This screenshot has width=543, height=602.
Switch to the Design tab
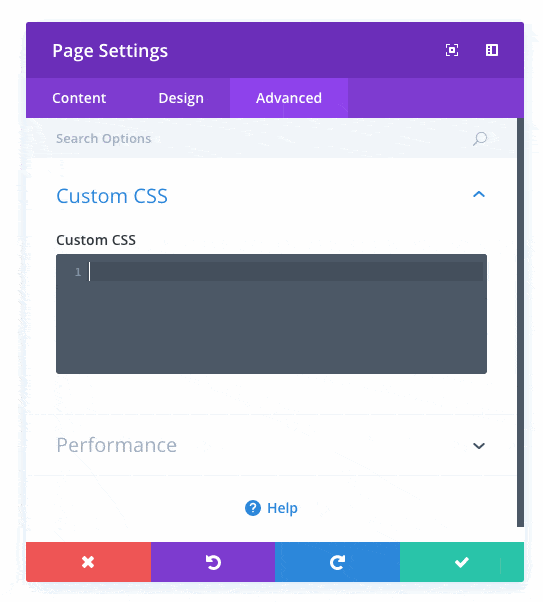click(181, 98)
